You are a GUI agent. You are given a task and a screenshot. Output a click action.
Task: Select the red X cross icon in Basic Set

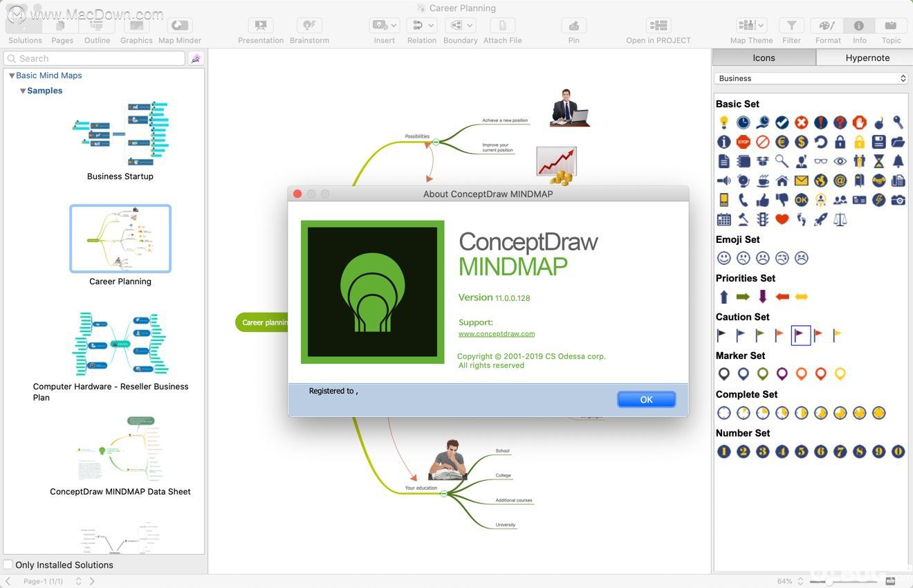tap(802, 122)
